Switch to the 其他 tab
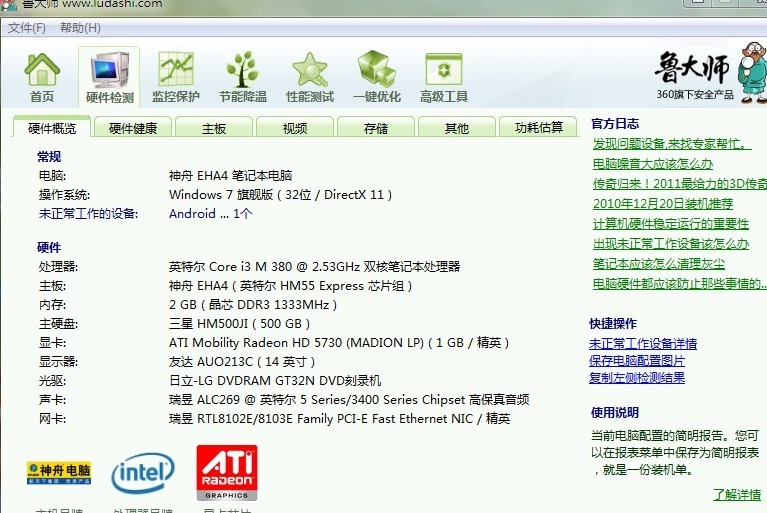This screenshot has height=513, width=767. click(456, 128)
